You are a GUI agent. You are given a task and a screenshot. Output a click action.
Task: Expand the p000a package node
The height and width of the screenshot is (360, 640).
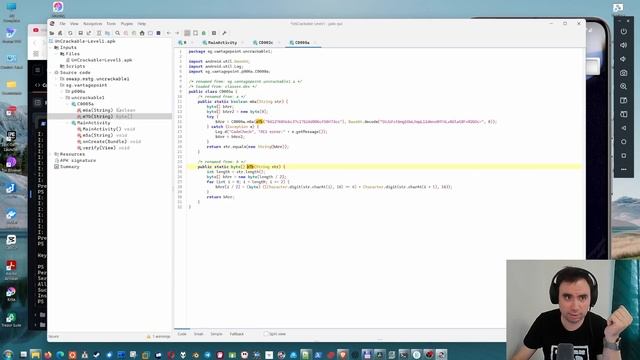(x=62, y=91)
